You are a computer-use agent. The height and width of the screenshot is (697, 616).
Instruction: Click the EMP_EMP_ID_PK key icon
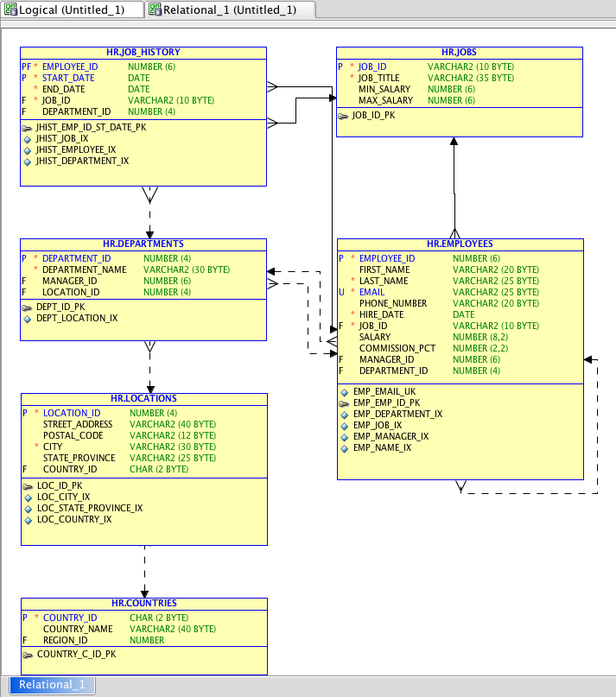(344, 403)
